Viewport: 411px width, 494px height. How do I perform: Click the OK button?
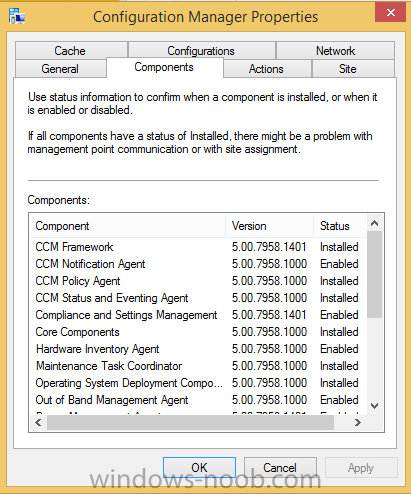click(x=199, y=467)
